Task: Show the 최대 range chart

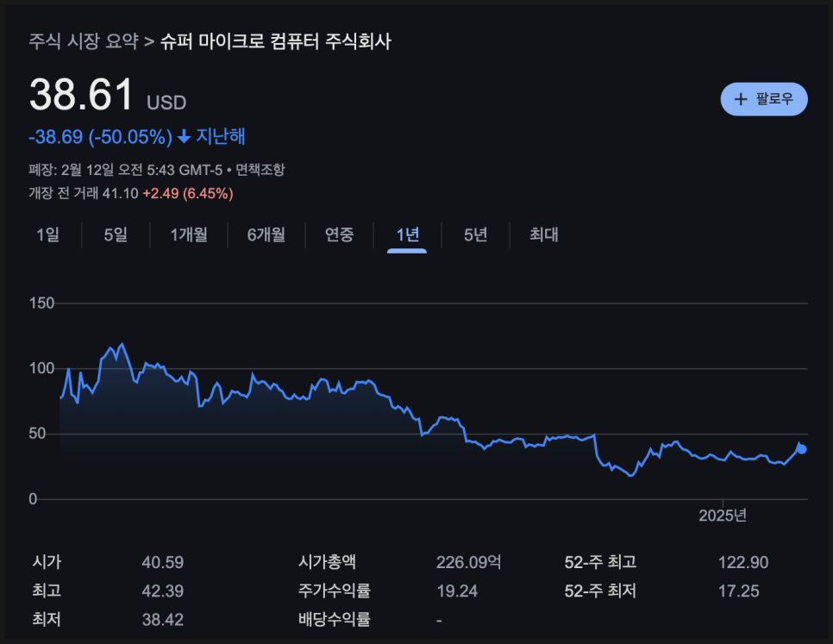Action: 544,234
